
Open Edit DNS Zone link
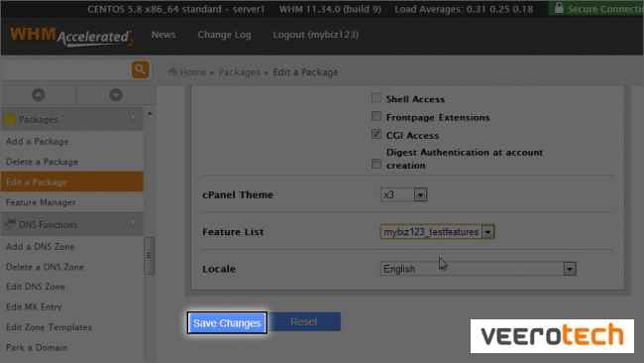36,287
